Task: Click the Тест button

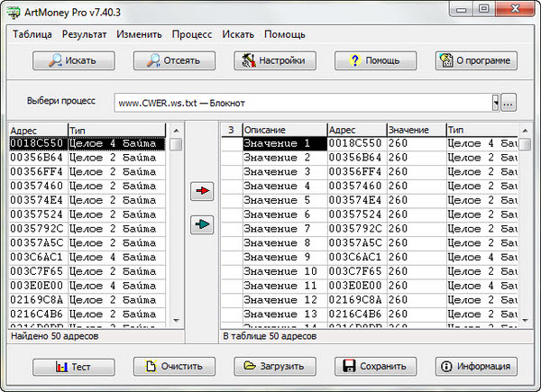Action: [x=73, y=367]
